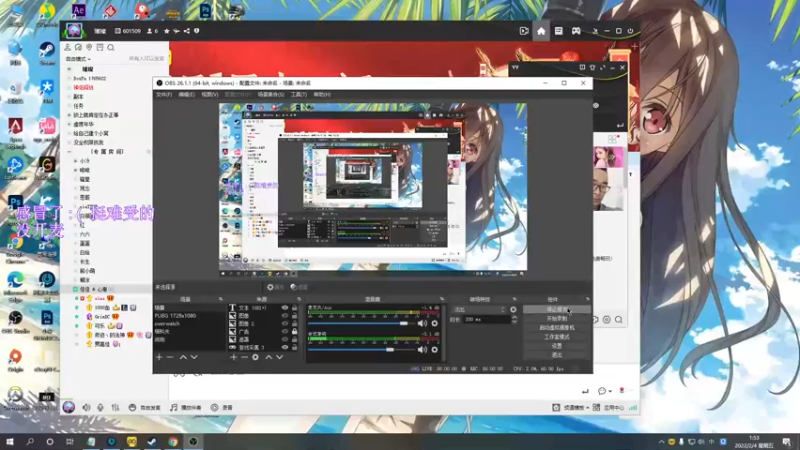
Task: Open the OBS 编辑(E) menu
Action: click(186, 95)
